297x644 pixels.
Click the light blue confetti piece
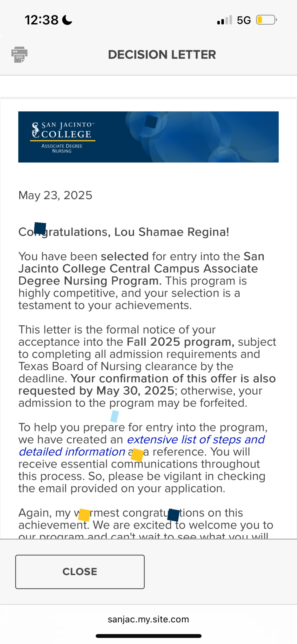(115, 416)
